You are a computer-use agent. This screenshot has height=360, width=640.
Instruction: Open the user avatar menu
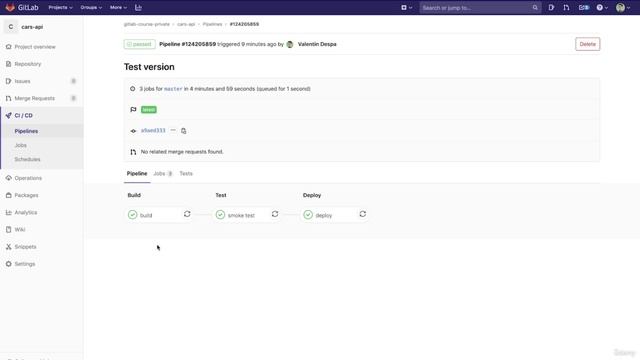point(622,7)
